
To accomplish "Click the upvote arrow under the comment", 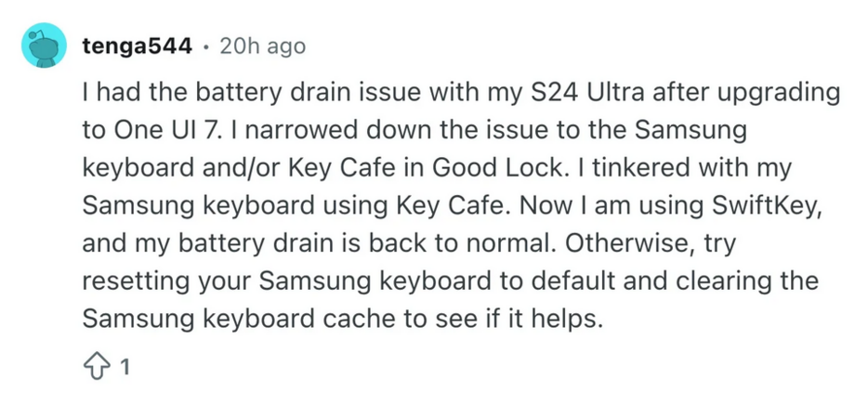I will (x=97, y=368).
